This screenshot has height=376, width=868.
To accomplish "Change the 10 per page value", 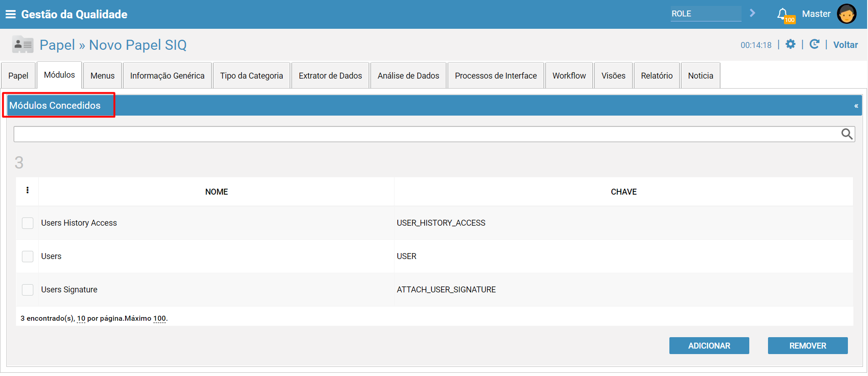I will [81, 318].
